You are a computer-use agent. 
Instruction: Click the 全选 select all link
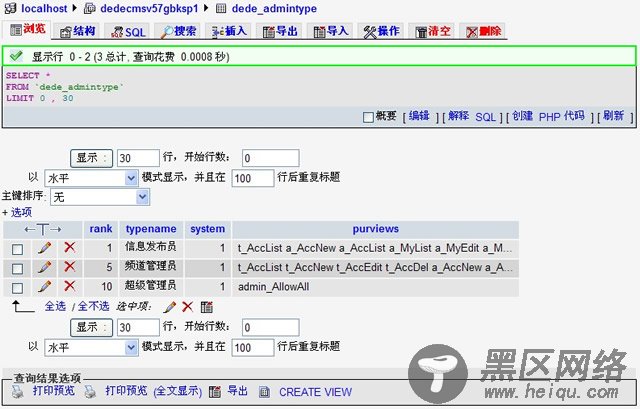click(55, 306)
